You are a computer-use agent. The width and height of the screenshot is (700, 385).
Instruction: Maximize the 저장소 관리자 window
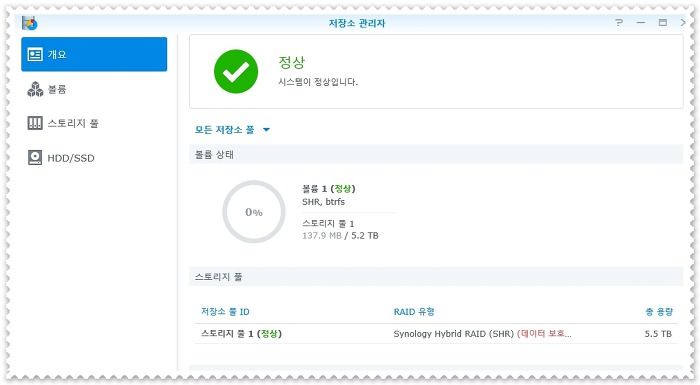click(x=662, y=22)
